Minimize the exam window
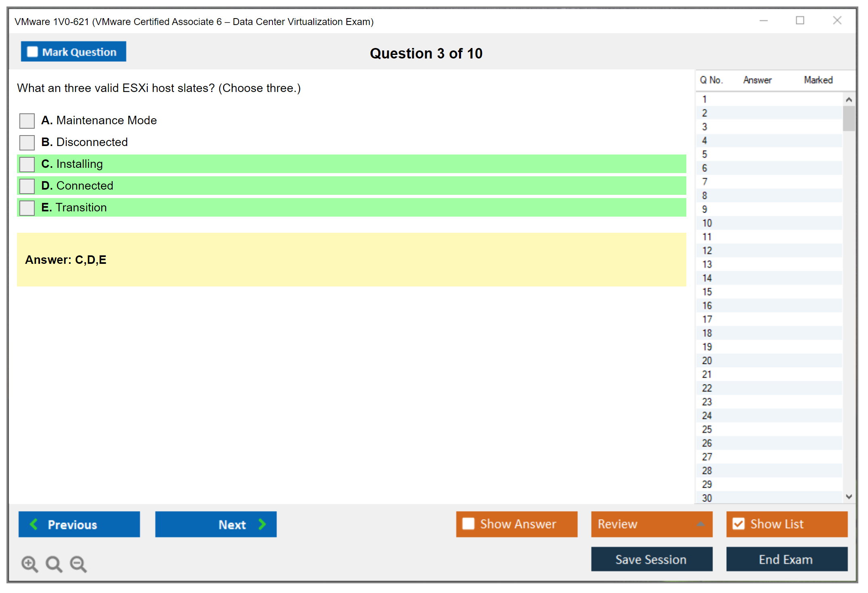The image size is (868, 593). tap(763, 21)
